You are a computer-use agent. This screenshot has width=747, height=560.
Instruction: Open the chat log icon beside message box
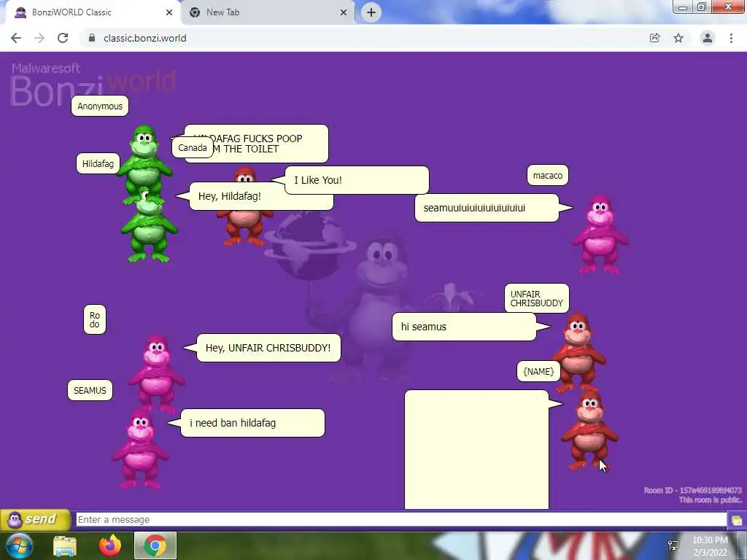(737, 520)
